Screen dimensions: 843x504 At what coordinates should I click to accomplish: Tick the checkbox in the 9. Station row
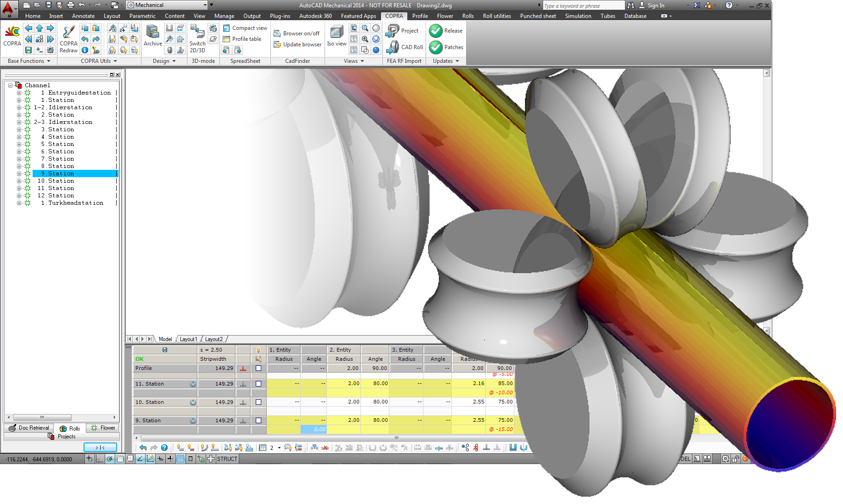tap(259, 420)
